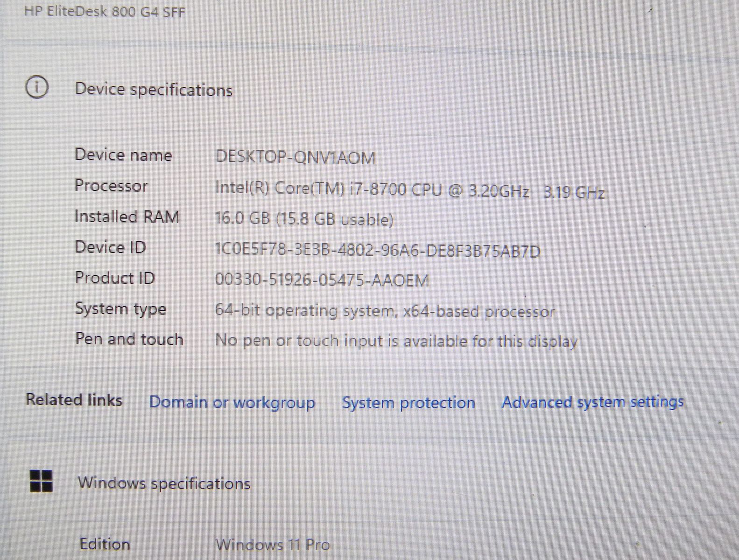Click the Windows 11 Pro edition value
The height and width of the screenshot is (560, 739).
[x=273, y=544]
